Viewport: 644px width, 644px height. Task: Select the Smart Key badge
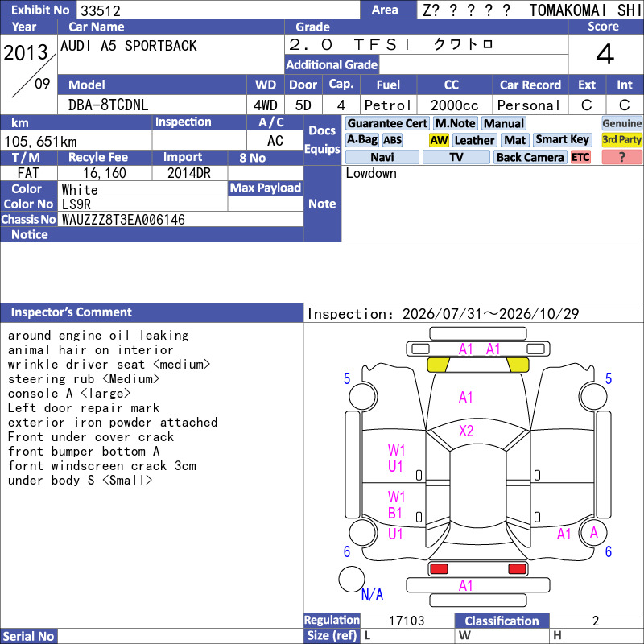click(x=562, y=140)
